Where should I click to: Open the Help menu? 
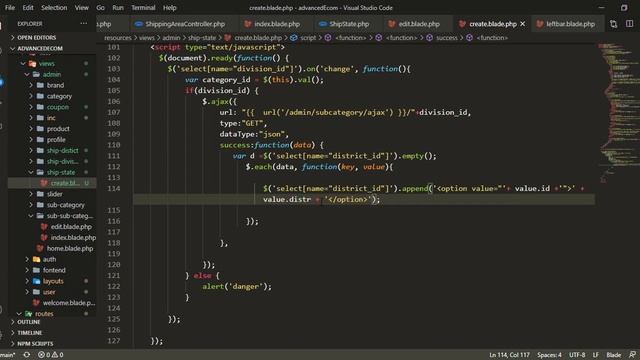point(170,8)
